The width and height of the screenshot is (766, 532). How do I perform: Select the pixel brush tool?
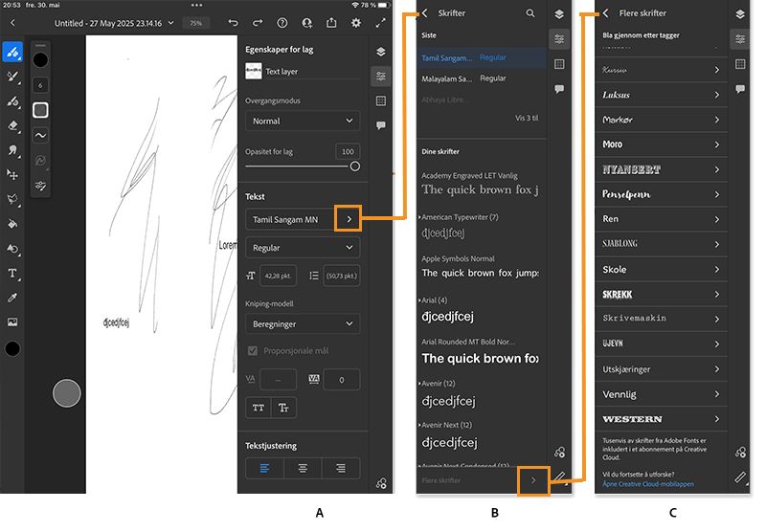coord(12,53)
